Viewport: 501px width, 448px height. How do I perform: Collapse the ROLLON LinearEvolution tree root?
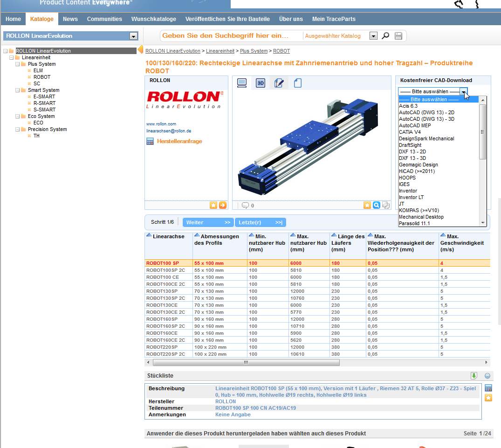6,51
